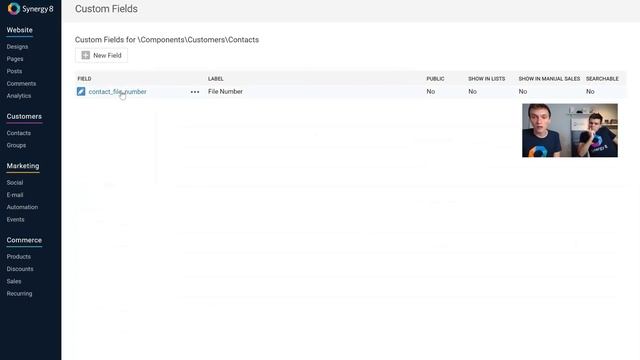This screenshot has height=360, width=640.
Task: Open Recurring in sidebar
Action: [19, 293]
